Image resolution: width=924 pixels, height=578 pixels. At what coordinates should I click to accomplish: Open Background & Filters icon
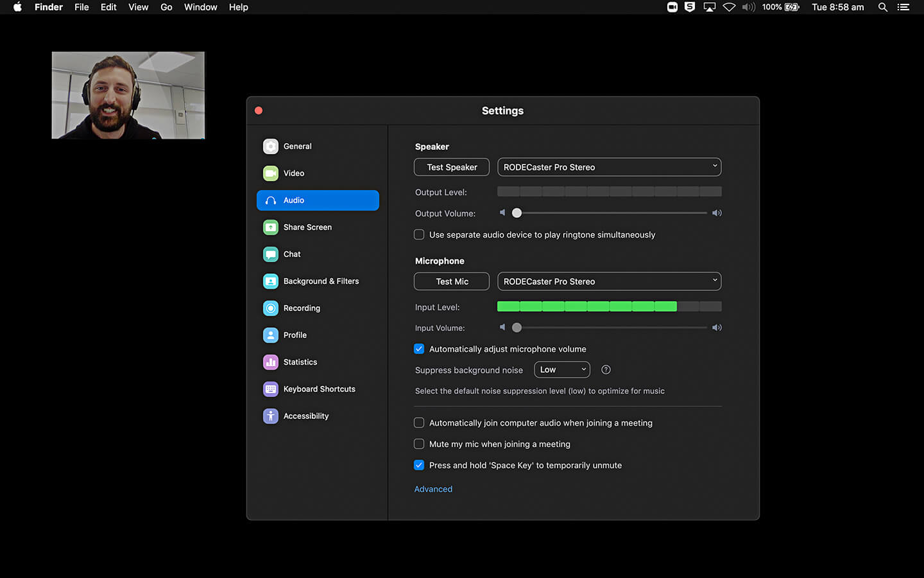tap(271, 281)
